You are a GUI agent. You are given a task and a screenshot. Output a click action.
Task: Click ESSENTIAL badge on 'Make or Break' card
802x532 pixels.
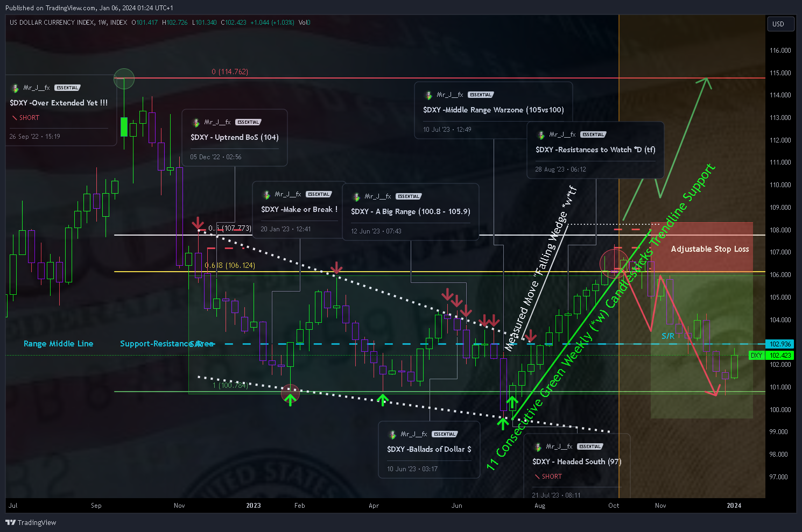coord(319,194)
